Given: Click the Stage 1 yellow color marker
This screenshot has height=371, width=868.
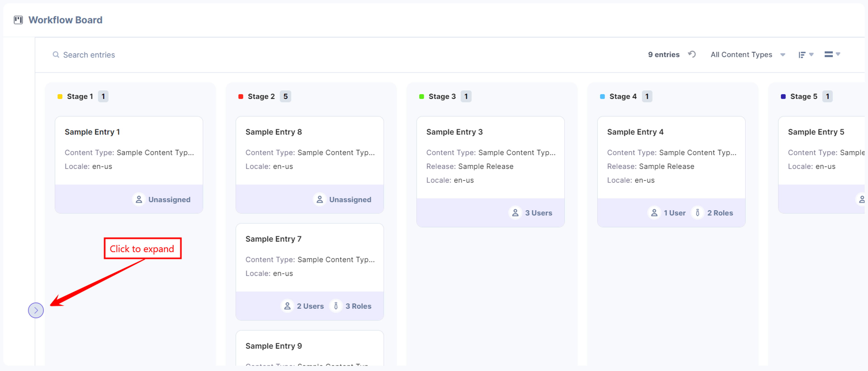Looking at the screenshot, I should [60, 97].
